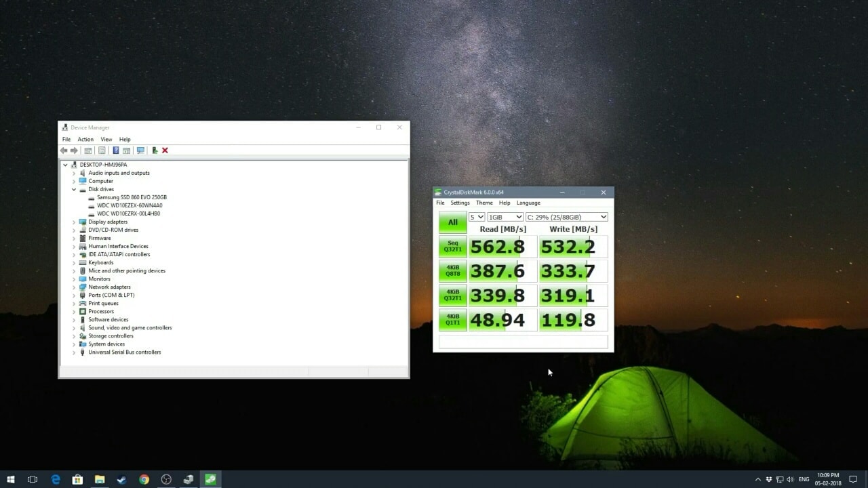
Task: Open the Action menu in Device Manager
Action: pyautogui.click(x=85, y=140)
